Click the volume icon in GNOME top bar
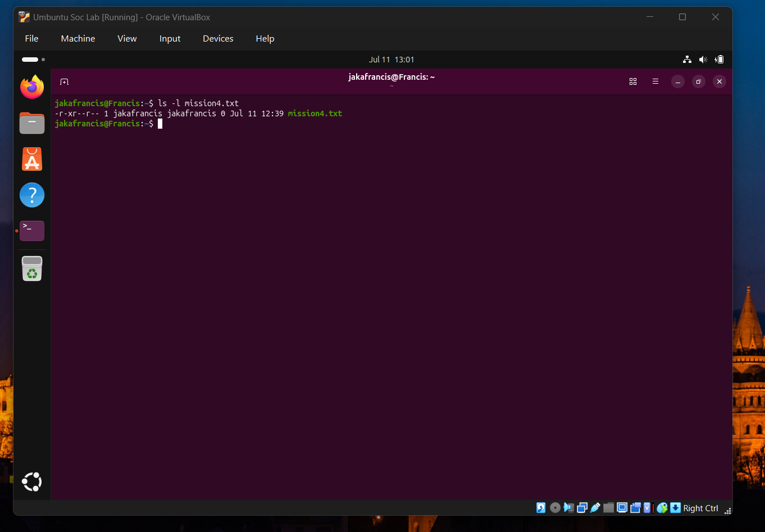The width and height of the screenshot is (765, 532). click(x=703, y=60)
